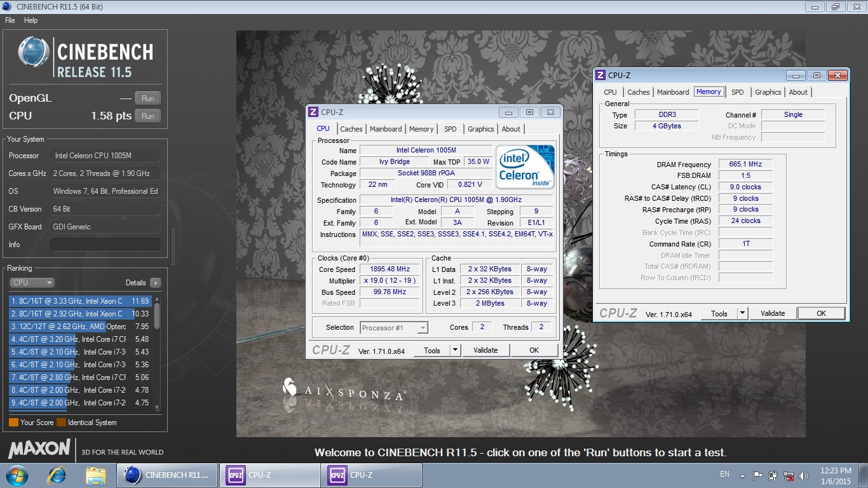Click the power plug tray icon
Viewport: 868px width, 488px height.
[x=773, y=475]
